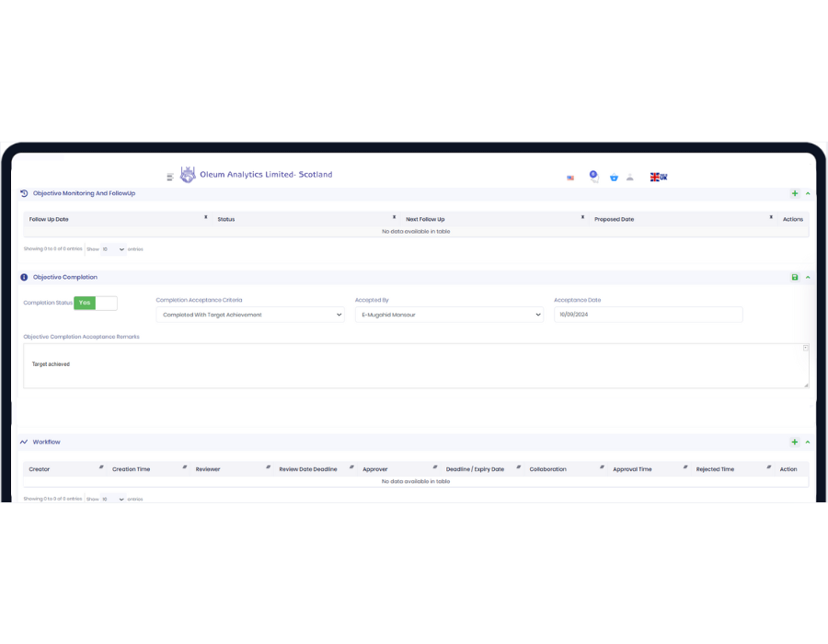The image size is (828, 644).
Task: Collapse the Objective Completion section
Action: [x=808, y=277]
